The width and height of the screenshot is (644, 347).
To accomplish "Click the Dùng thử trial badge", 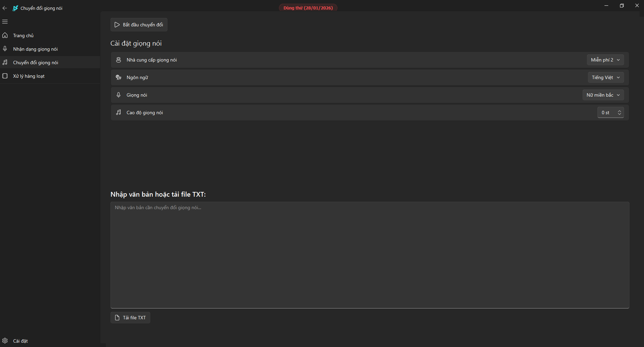I will coord(308,8).
